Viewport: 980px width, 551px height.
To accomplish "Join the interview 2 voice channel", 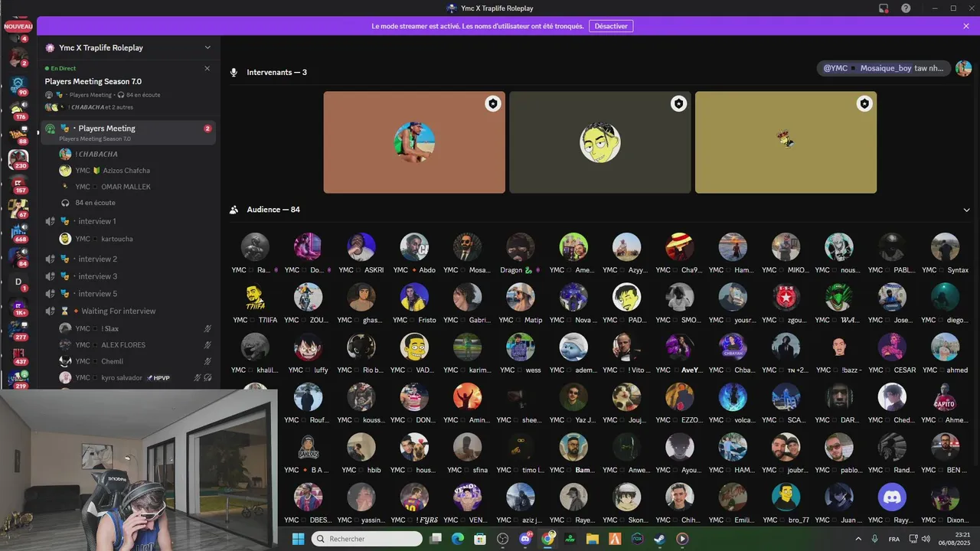I will 128,259.
